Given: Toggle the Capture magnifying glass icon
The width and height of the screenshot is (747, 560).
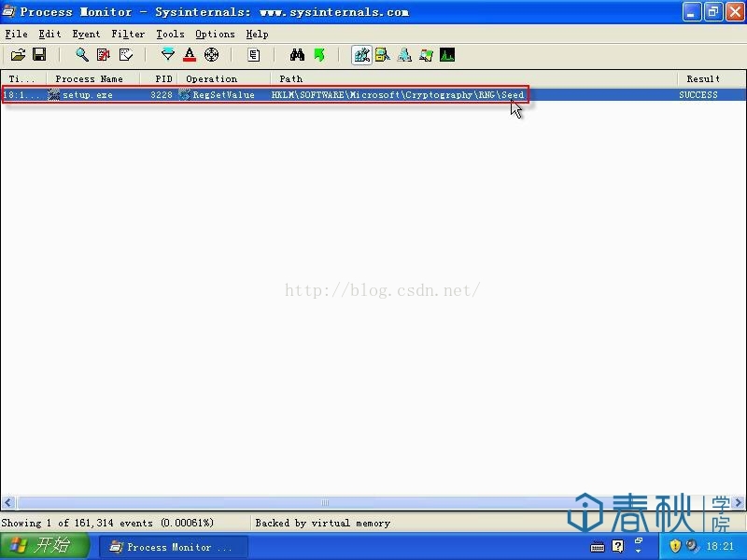Looking at the screenshot, I should click(x=82, y=55).
